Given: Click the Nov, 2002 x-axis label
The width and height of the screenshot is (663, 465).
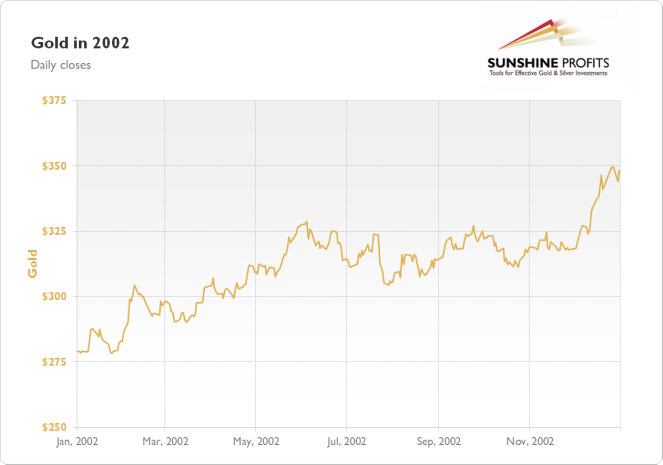Looking at the screenshot, I should point(530,442).
